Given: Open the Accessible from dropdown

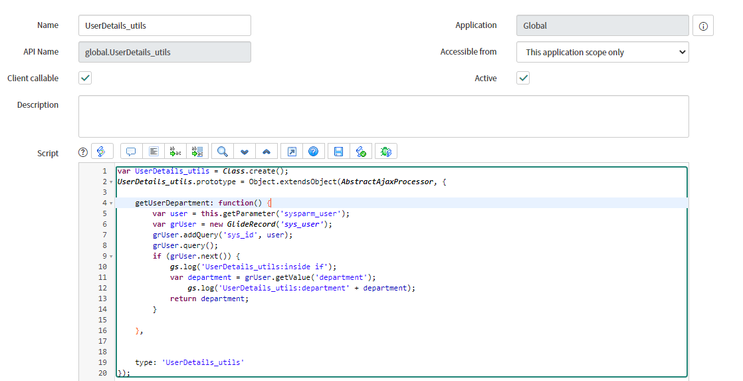Looking at the screenshot, I should [x=602, y=52].
